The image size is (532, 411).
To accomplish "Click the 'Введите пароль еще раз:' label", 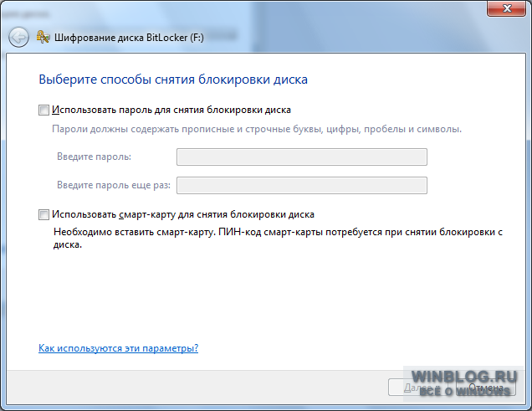I will pos(114,185).
